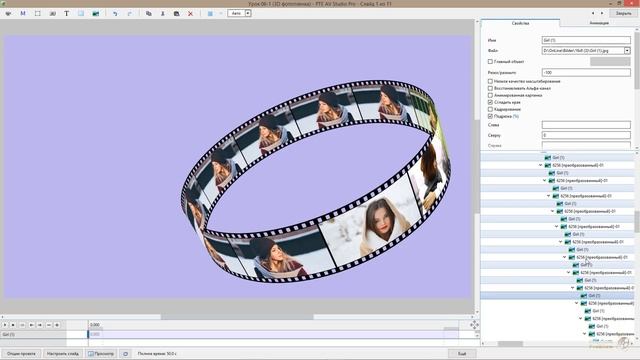The width and height of the screenshot is (640, 360).
Task: Enable Восстанавливать Альфа-канал
Action: 490,88
